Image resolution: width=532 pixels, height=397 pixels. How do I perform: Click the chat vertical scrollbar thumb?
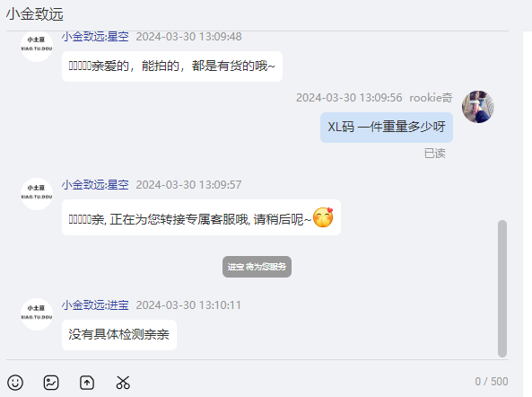click(502, 288)
